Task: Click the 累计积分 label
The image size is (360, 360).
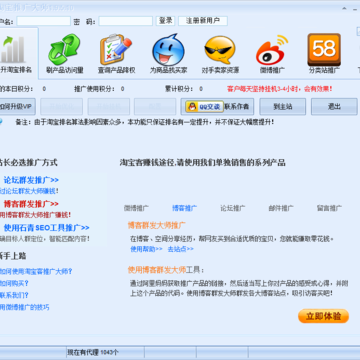Action: [179, 89]
